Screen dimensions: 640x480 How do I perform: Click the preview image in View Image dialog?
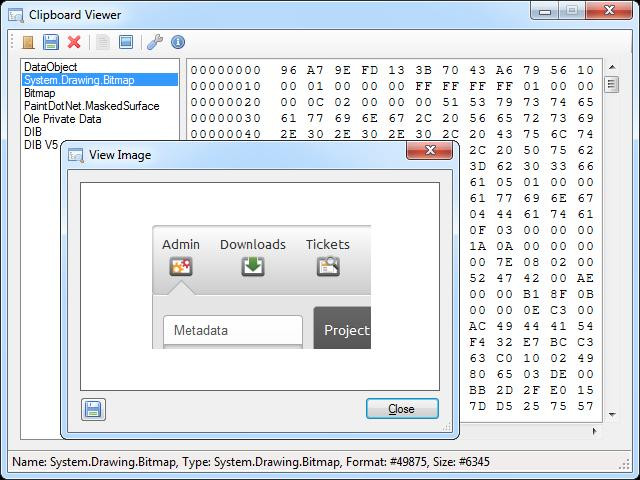pos(261,287)
